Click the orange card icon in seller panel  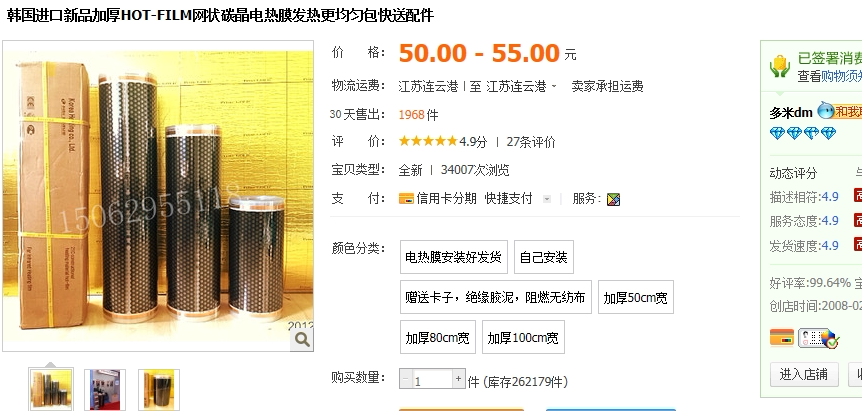(781, 337)
